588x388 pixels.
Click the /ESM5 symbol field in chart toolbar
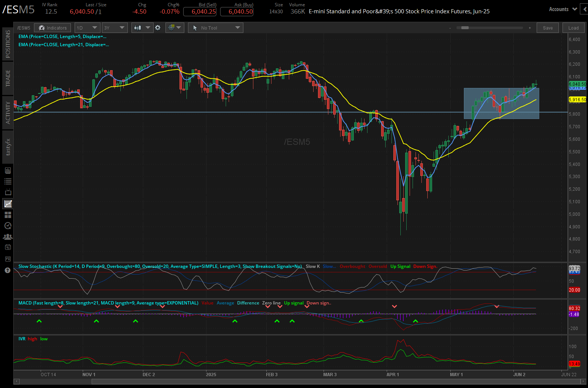[24, 28]
